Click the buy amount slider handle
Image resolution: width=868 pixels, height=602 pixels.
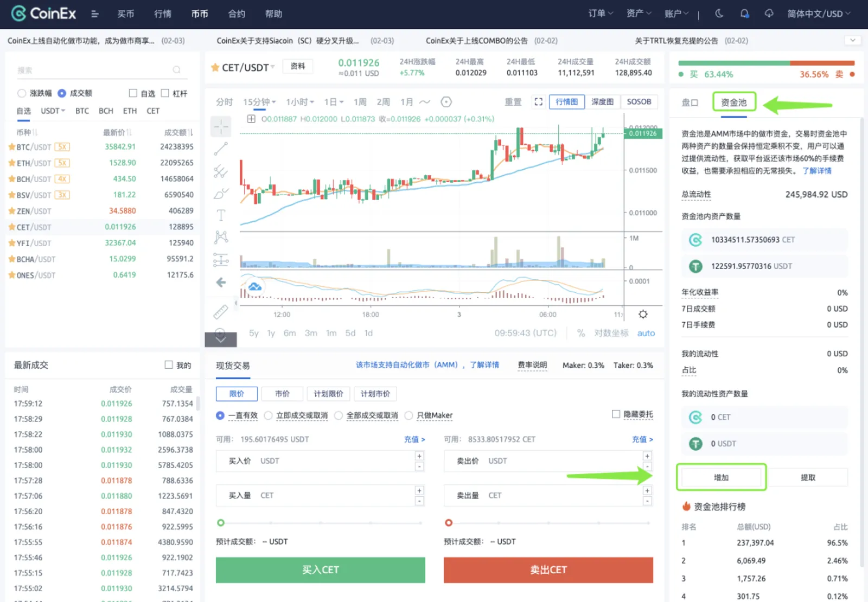[220, 523]
